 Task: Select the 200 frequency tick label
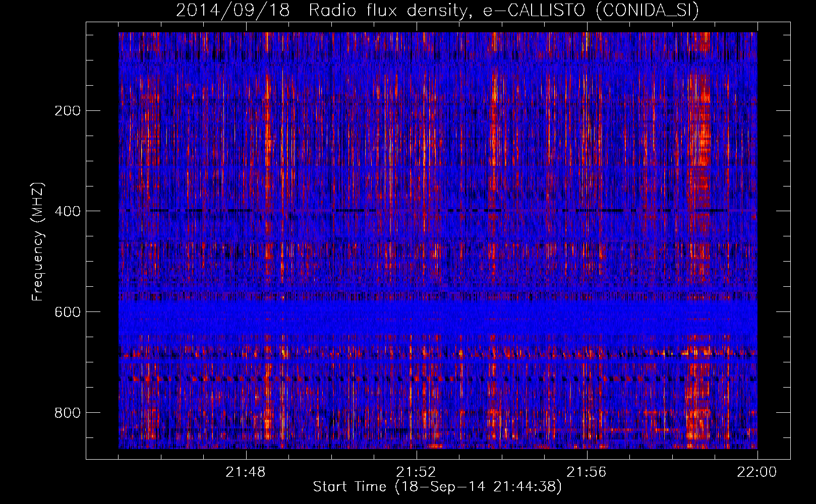tap(68, 110)
